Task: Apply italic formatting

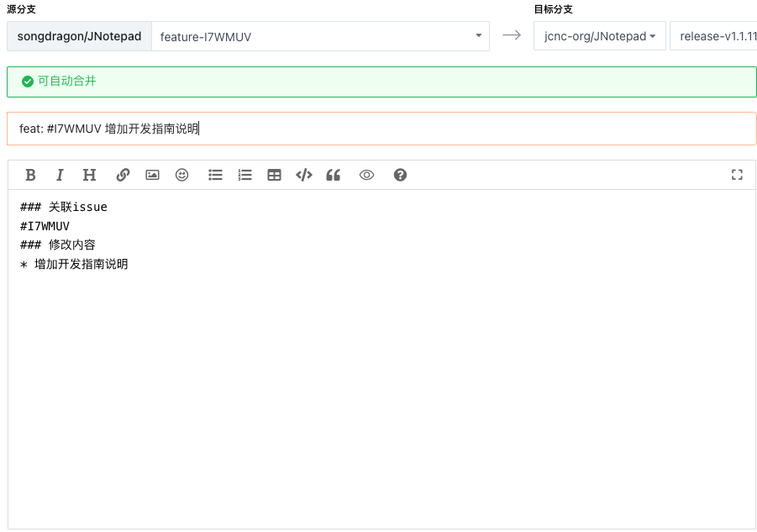Action: coord(60,175)
